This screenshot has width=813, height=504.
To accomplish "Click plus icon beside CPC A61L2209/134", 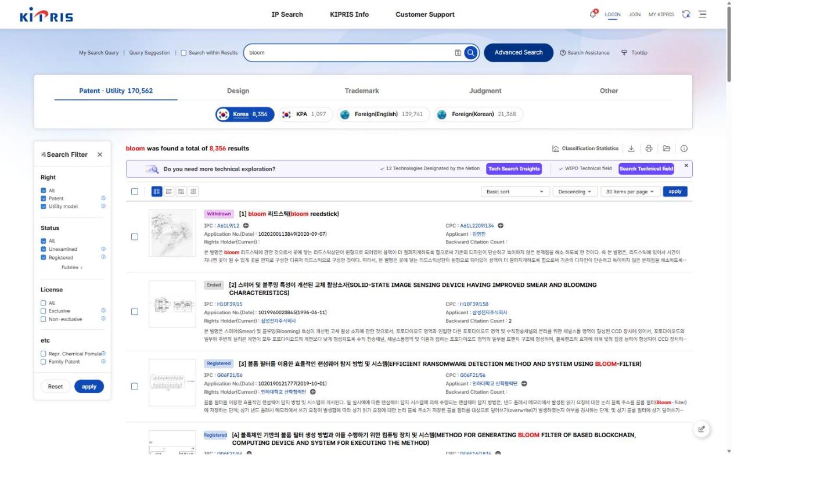I will (x=500, y=226).
